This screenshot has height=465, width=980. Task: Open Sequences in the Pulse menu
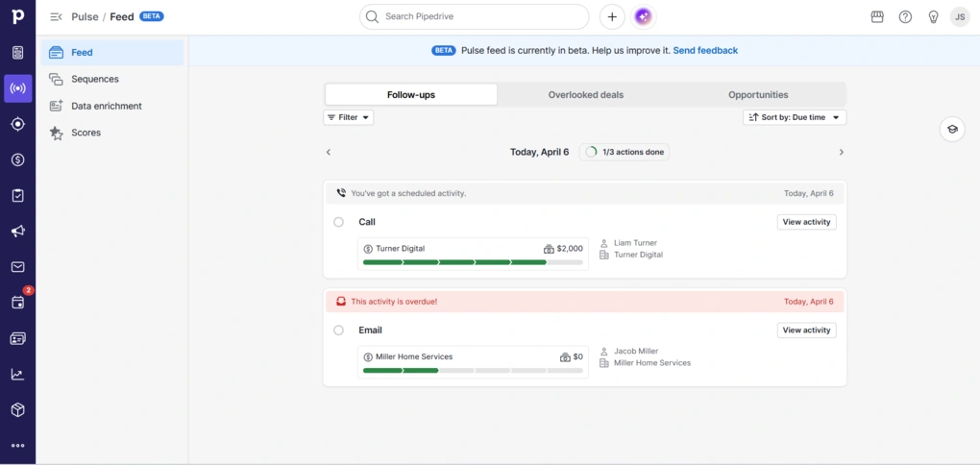click(x=112, y=80)
